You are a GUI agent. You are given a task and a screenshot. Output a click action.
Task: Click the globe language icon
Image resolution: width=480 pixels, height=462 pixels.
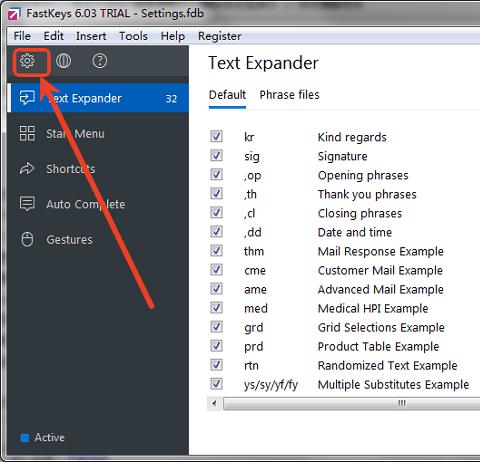pos(63,61)
